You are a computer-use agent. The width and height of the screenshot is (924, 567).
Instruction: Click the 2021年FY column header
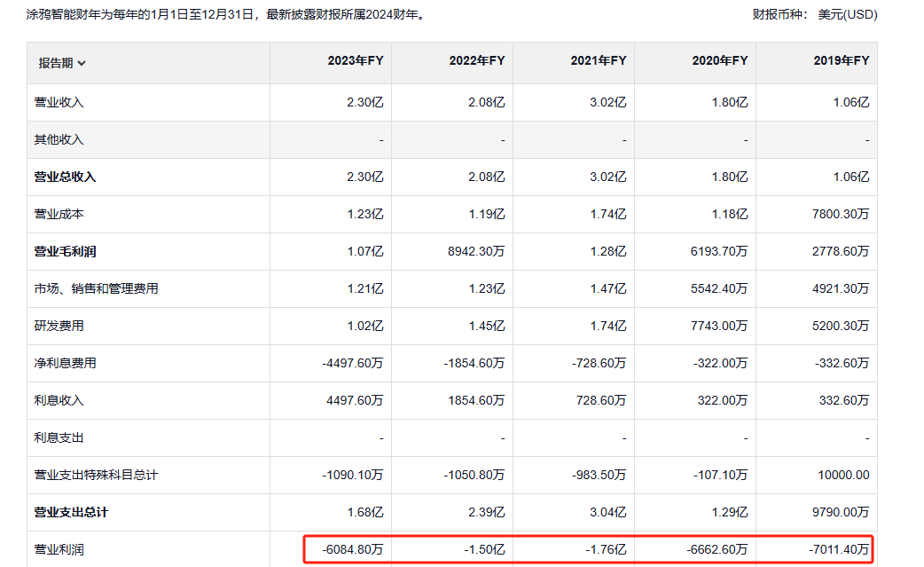599,60
